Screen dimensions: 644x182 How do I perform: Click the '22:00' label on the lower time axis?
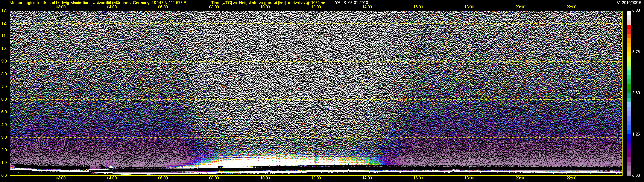tap(571, 178)
